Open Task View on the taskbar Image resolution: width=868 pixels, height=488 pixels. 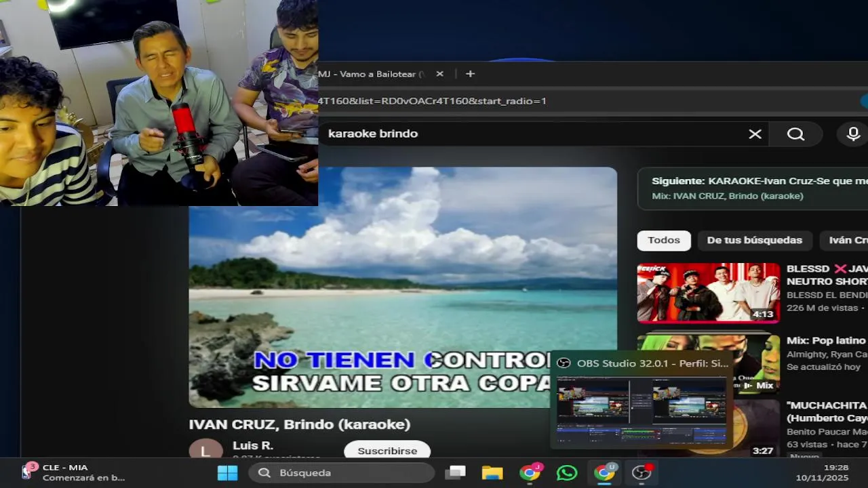456,472
